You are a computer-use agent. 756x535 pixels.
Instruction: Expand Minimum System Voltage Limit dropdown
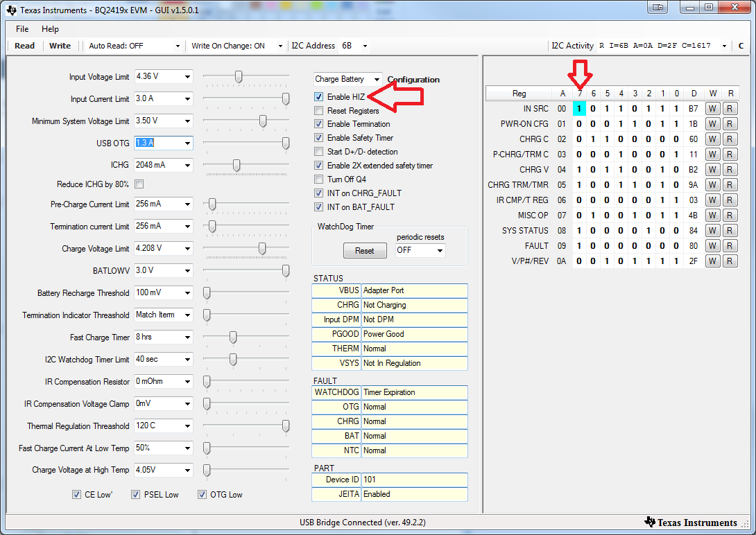(x=187, y=121)
